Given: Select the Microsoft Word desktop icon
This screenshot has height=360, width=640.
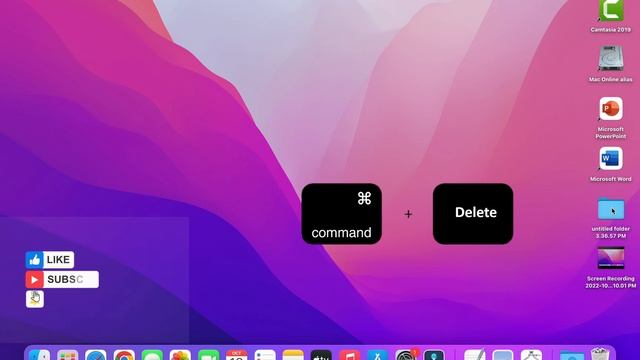Looking at the screenshot, I should coord(611,158).
